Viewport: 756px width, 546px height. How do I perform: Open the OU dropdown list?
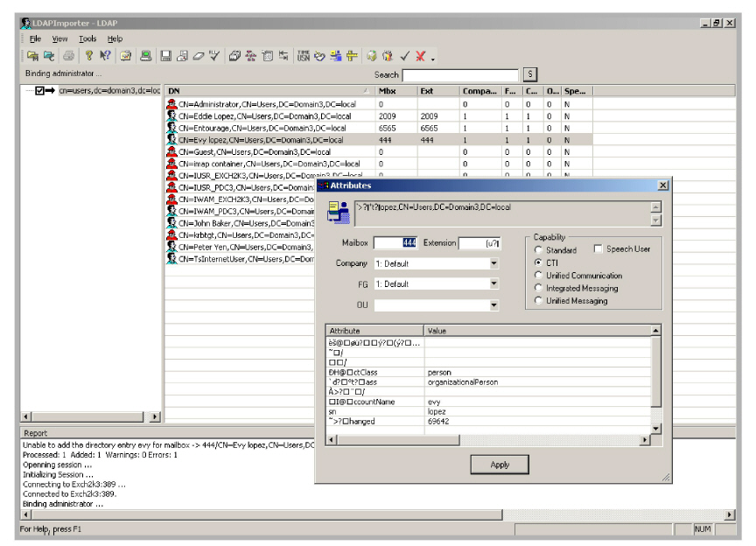click(493, 304)
